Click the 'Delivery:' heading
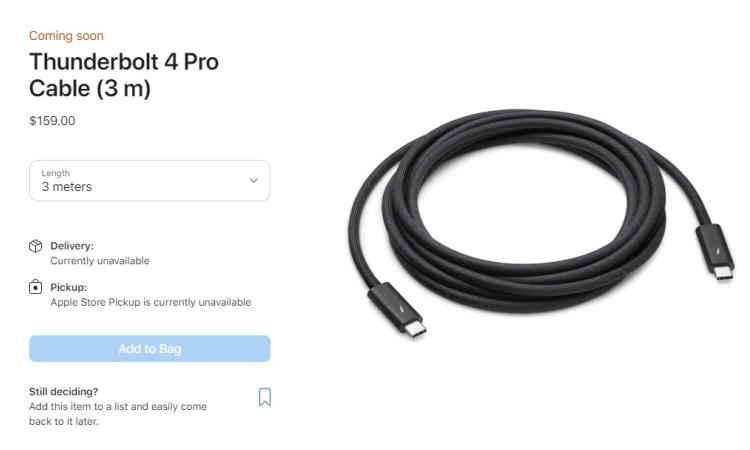 click(x=72, y=246)
